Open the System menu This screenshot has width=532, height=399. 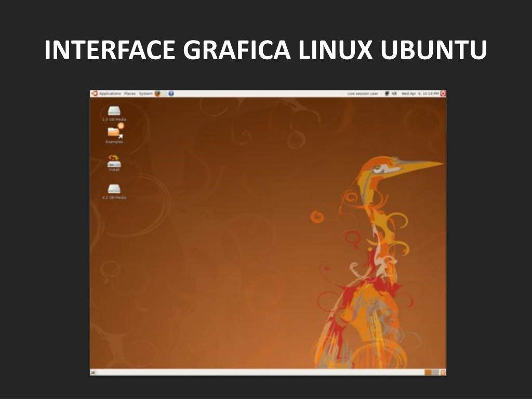[145, 94]
